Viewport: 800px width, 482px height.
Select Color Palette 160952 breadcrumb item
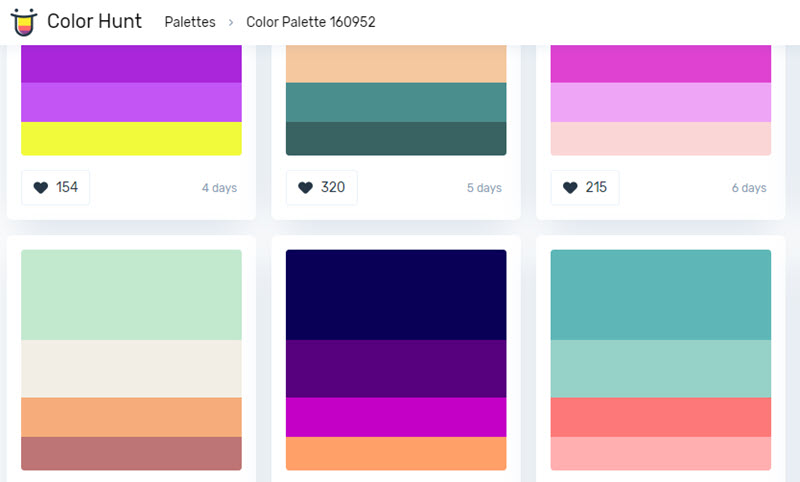pos(311,22)
